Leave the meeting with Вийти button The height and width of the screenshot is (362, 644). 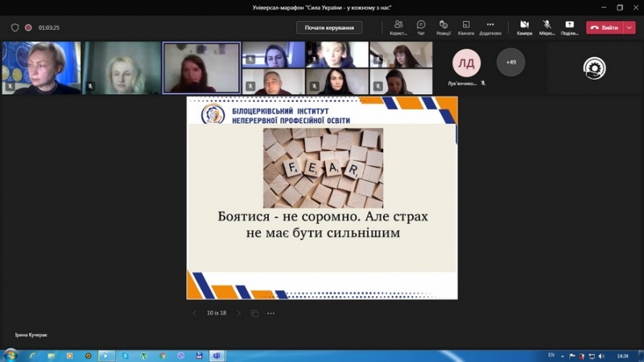point(605,27)
